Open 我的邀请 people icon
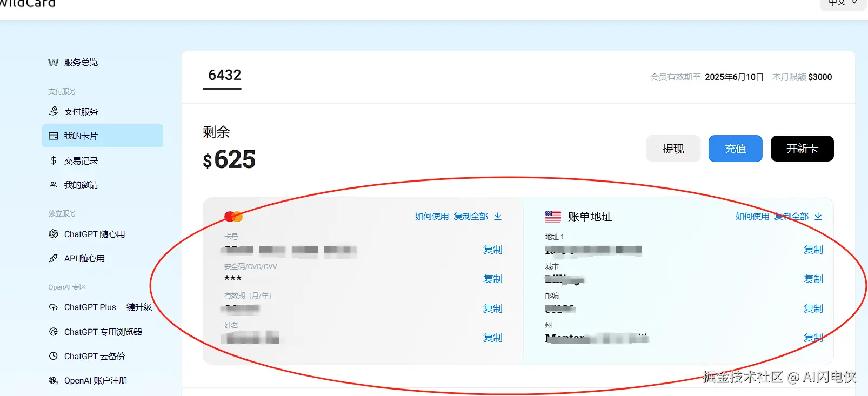Image resolution: width=868 pixels, height=396 pixels. (53, 185)
